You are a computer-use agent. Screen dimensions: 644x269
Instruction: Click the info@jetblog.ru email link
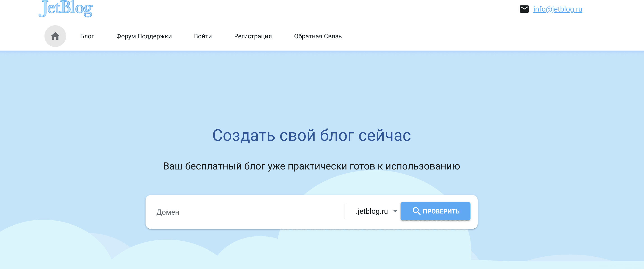(x=558, y=9)
